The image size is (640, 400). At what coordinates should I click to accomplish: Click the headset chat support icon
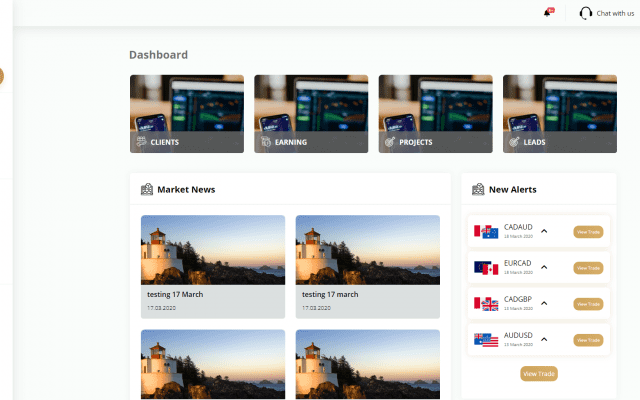[585, 13]
